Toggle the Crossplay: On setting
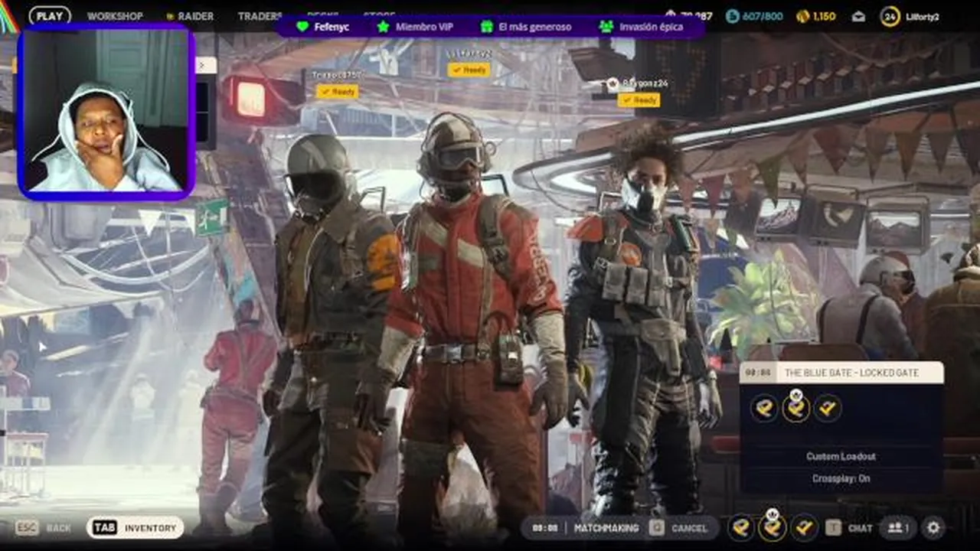Viewport: 980px width, 551px height. pyautogui.click(x=841, y=479)
